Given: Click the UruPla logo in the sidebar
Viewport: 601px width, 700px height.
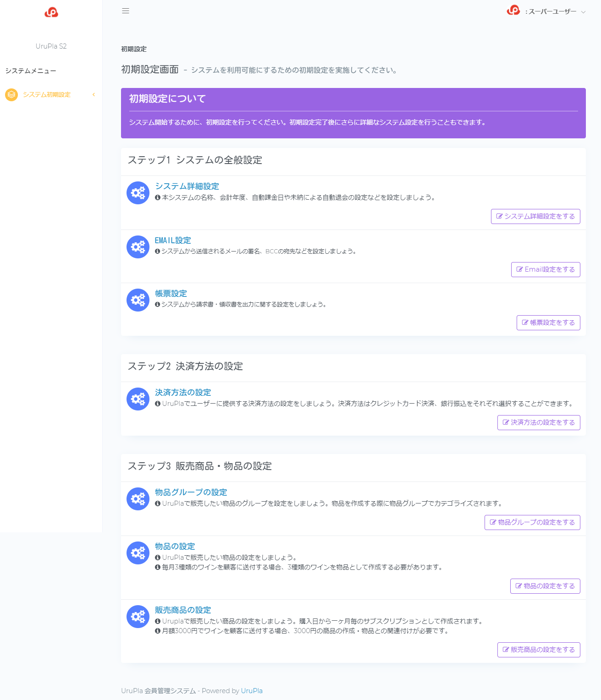Looking at the screenshot, I should point(51,12).
